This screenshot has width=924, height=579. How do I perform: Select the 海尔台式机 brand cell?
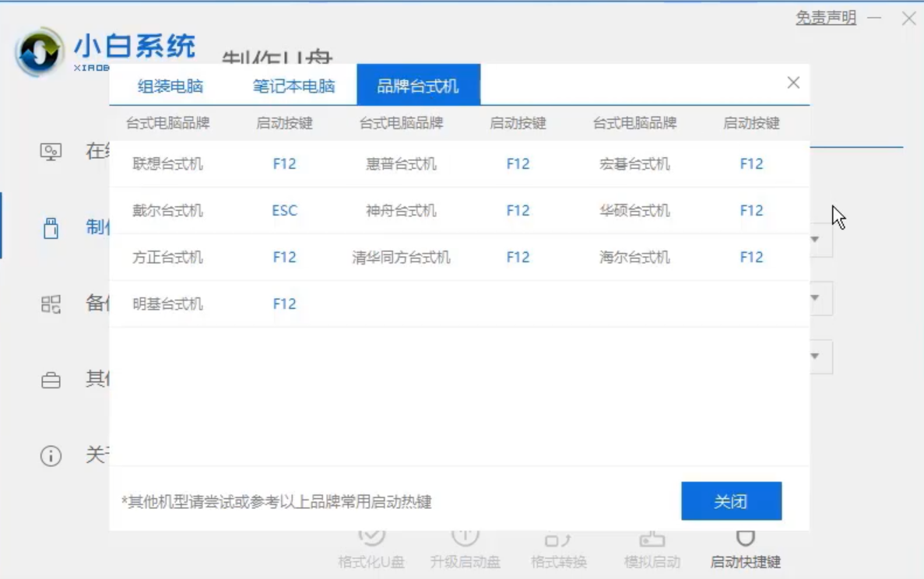coord(634,258)
